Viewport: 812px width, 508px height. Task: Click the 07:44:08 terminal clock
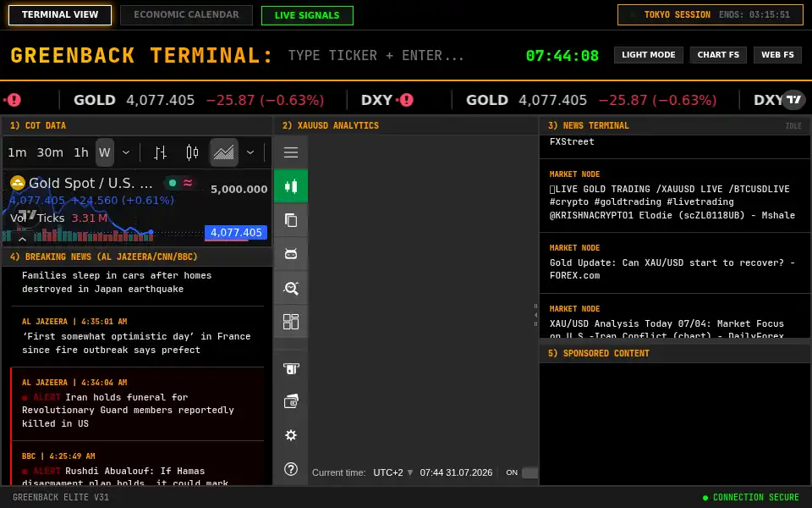pyautogui.click(x=562, y=56)
